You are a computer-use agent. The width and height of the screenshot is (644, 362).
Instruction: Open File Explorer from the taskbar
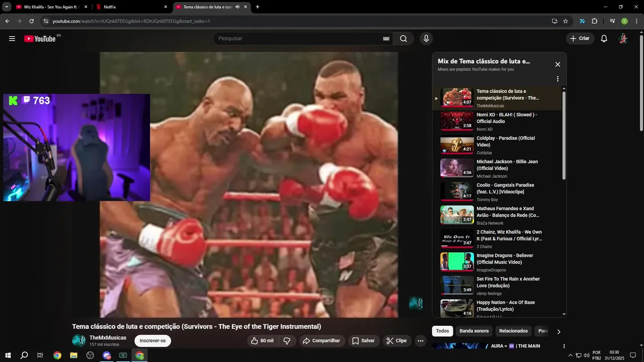click(73, 355)
